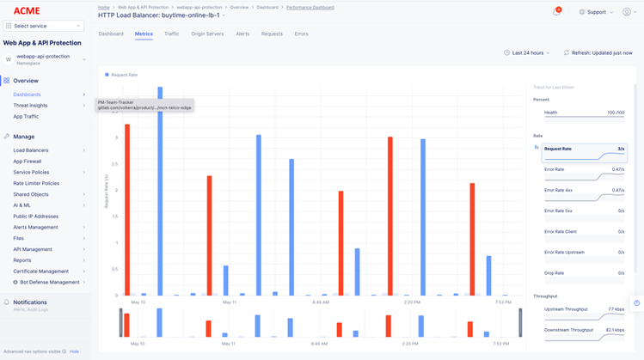Toggle the Request Rate legend series
The height and width of the screenshot is (360, 644).
tap(121, 75)
